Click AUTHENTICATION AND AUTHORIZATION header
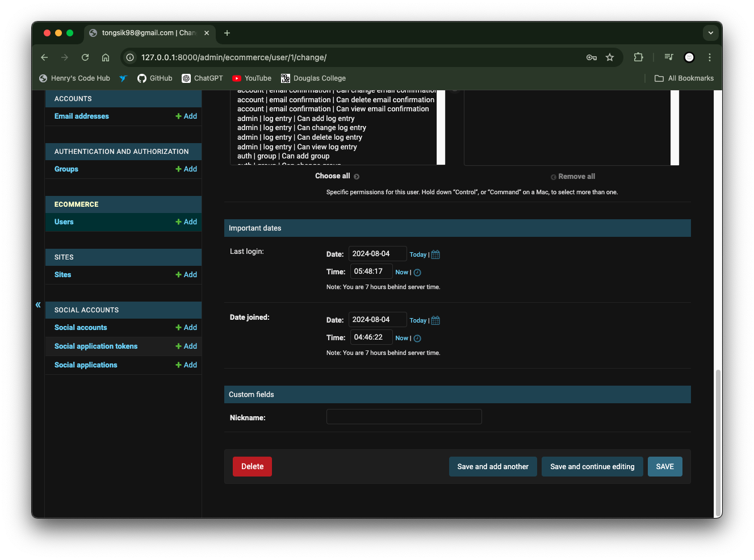 [x=124, y=152]
